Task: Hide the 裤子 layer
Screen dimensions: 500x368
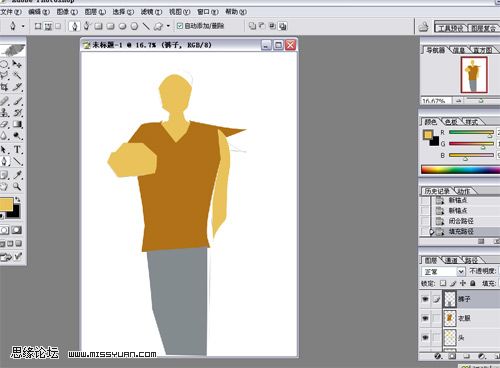Action: (x=425, y=299)
